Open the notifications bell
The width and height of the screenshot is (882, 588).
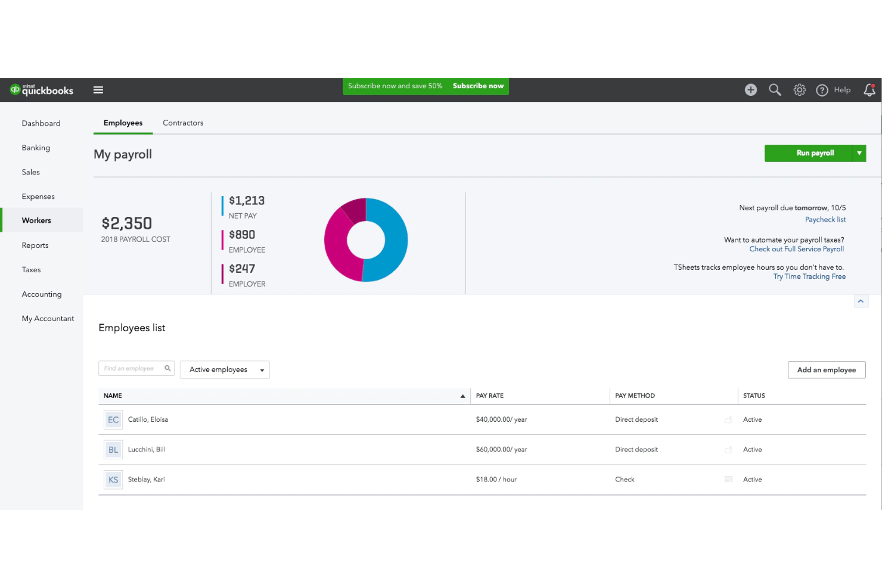(x=870, y=90)
